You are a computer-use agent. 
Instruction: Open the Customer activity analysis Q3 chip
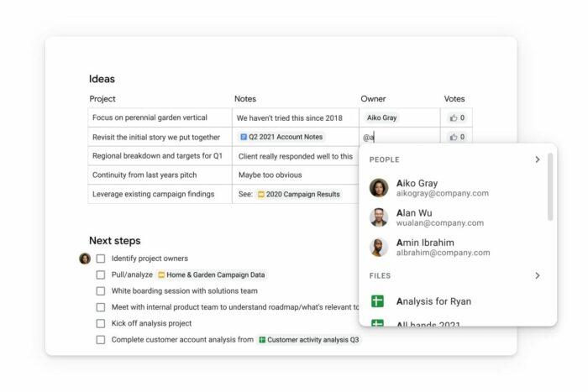coord(309,340)
